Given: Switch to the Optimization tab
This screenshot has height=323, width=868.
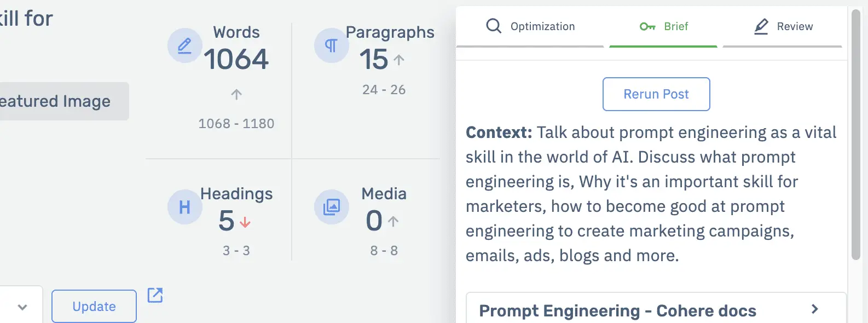Looking at the screenshot, I should 530,27.
